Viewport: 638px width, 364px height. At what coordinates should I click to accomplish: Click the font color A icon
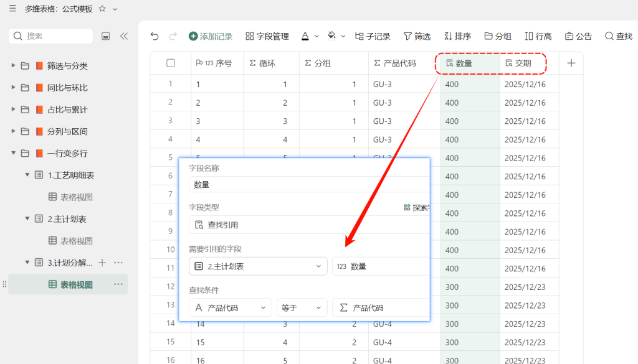pos(305,36)
